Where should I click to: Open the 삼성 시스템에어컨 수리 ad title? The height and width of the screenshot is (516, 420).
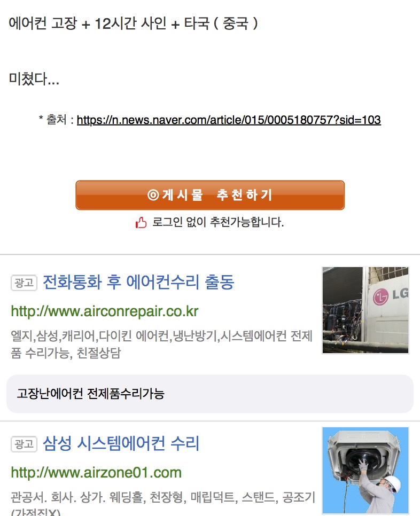tap(121, 443)
